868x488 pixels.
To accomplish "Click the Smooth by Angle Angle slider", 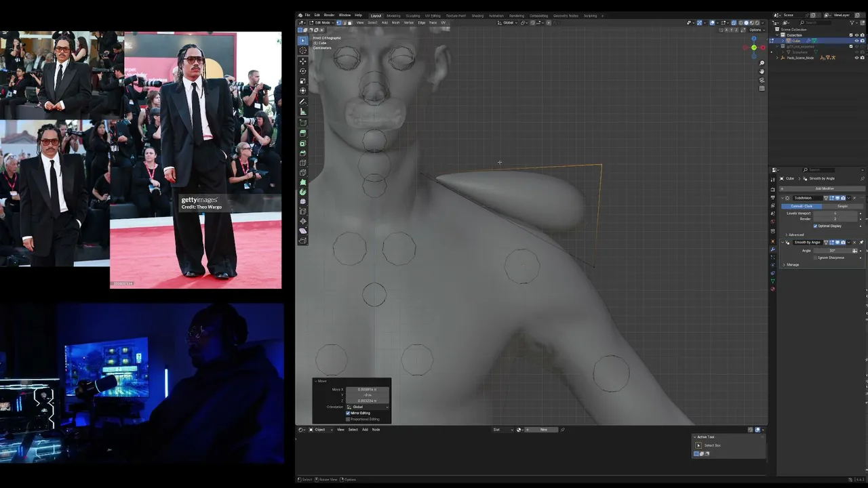I will tap(832, 251).
